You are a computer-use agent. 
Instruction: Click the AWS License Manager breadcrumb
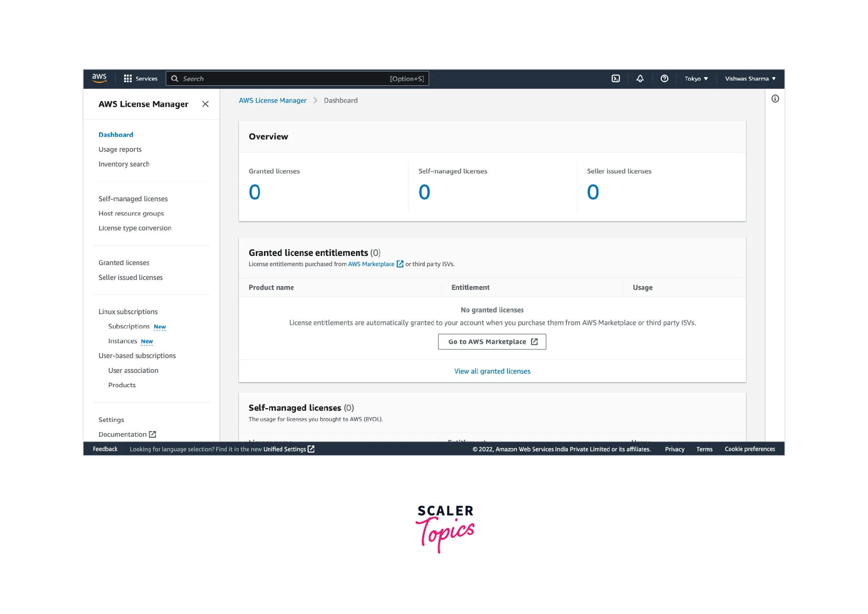273,101
